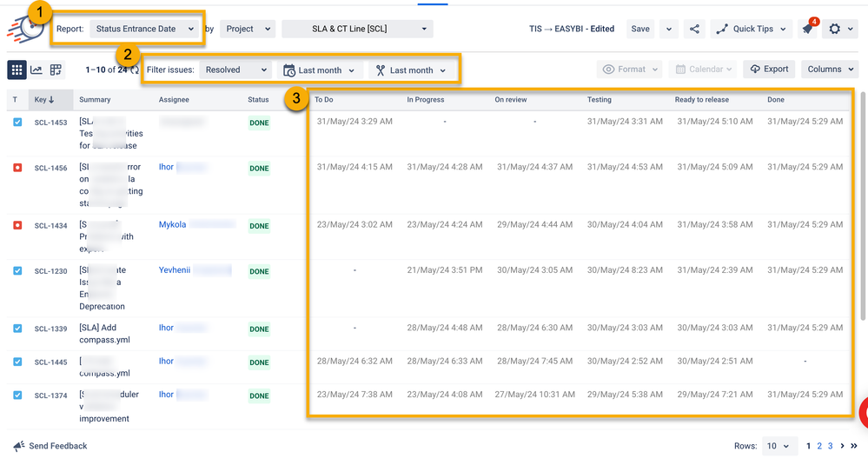This screenshot has height=465, width=868.
Task: Click the refresh icon next to issue count
Action: pos(135,70)
